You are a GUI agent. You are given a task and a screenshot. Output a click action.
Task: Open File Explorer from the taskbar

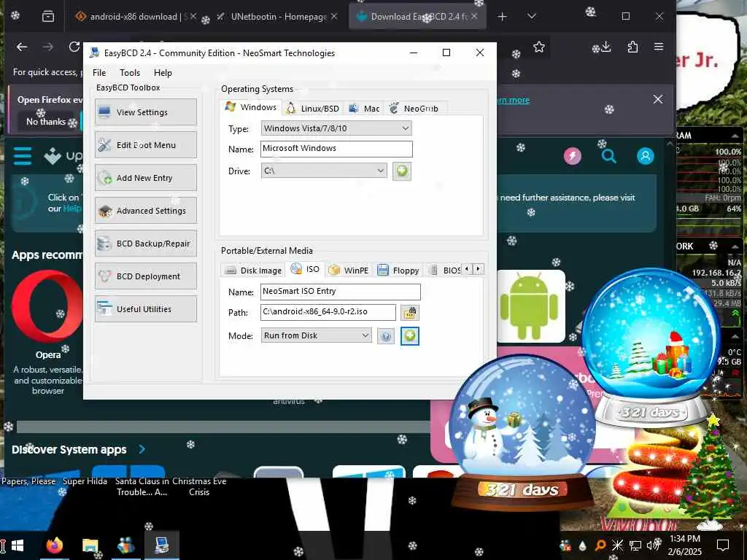[90, 545]
